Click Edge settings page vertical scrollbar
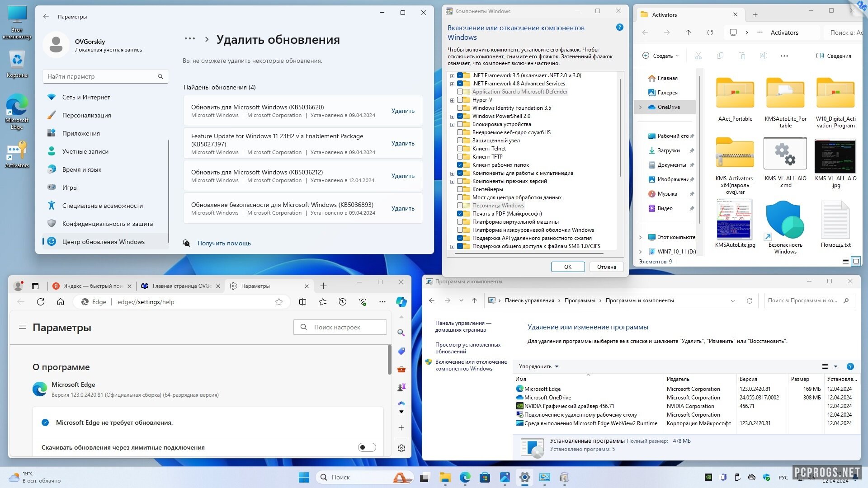The width and height of the screenshot is (868, 488). click(x=389, y=360)
